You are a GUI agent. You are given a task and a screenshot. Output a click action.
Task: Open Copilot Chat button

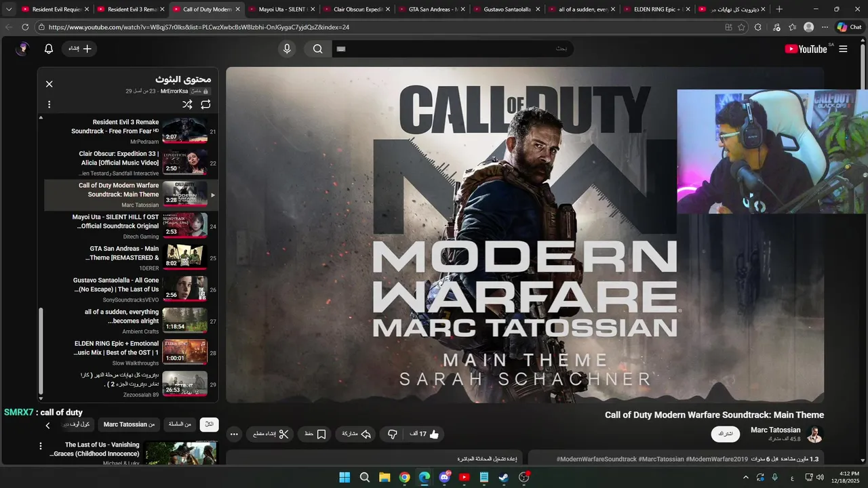point(850,27)
